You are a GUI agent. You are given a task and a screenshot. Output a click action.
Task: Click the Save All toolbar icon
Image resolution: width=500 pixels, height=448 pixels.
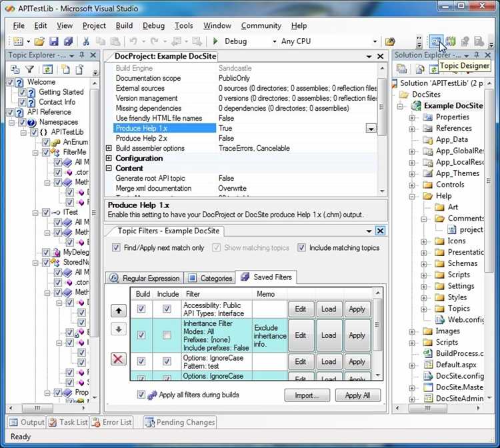(68, 41)
